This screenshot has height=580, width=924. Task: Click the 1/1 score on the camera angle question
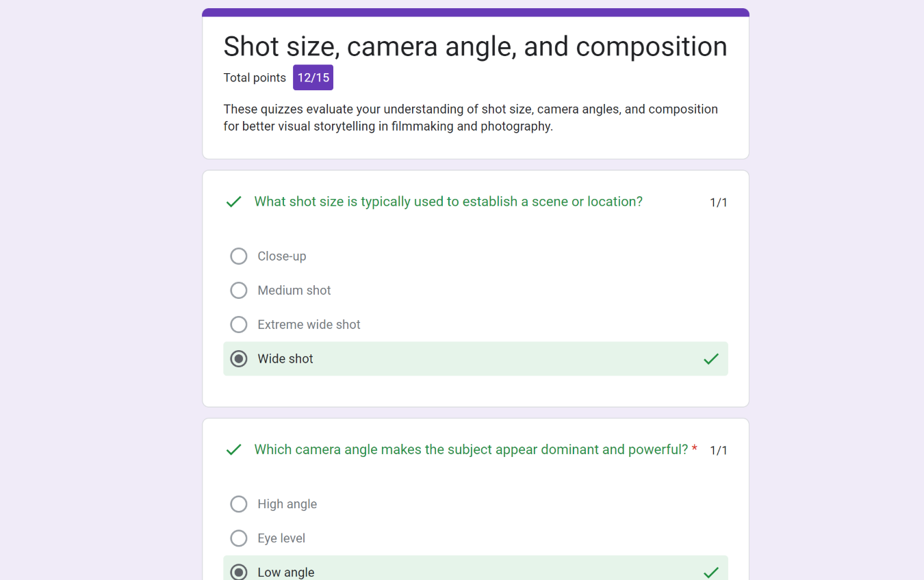(718, 450)
